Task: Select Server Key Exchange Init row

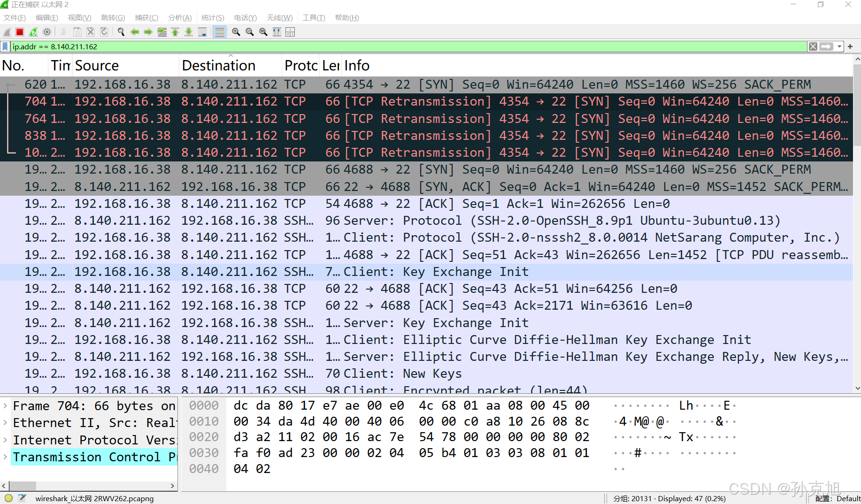Action: point(426,323)
